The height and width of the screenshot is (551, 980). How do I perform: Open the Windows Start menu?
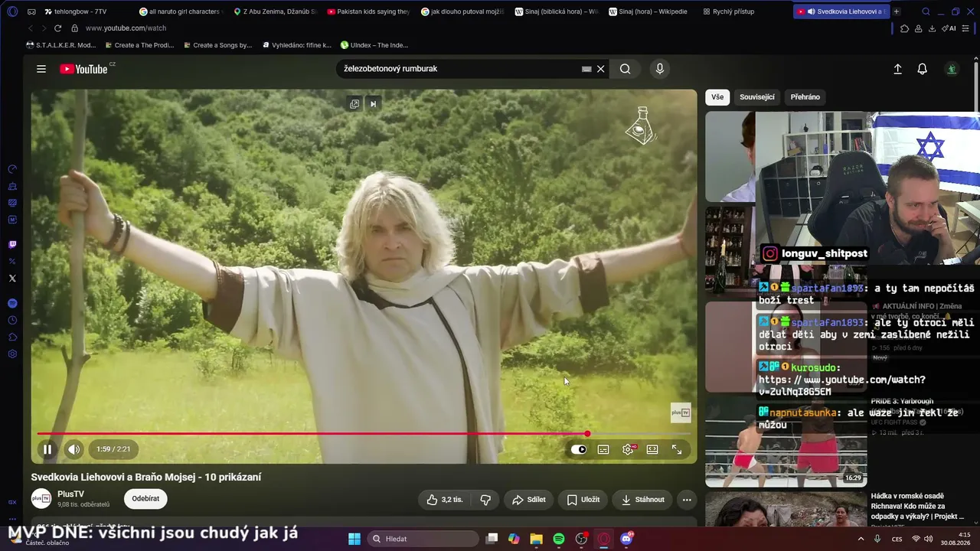click(354, 539)
